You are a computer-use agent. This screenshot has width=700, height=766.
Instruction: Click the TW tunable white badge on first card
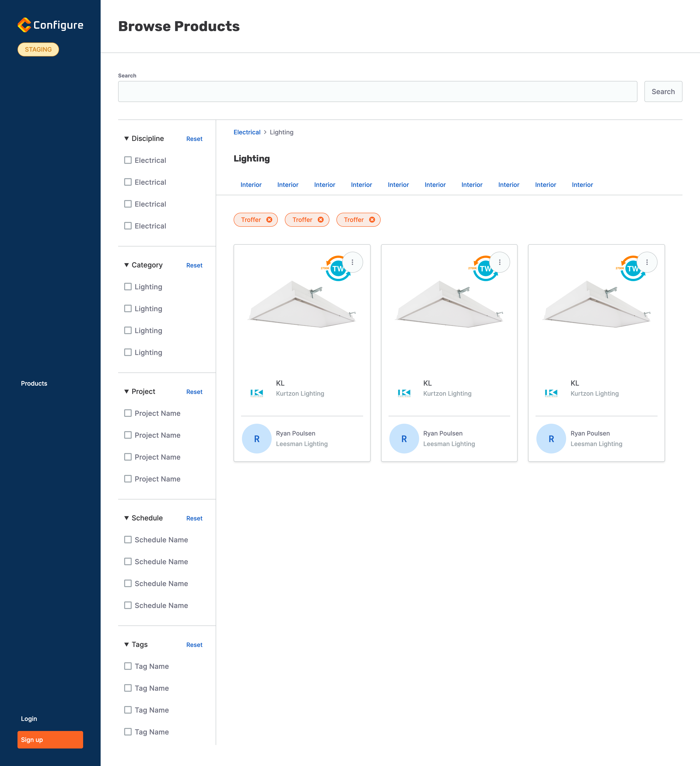(336, 269)
